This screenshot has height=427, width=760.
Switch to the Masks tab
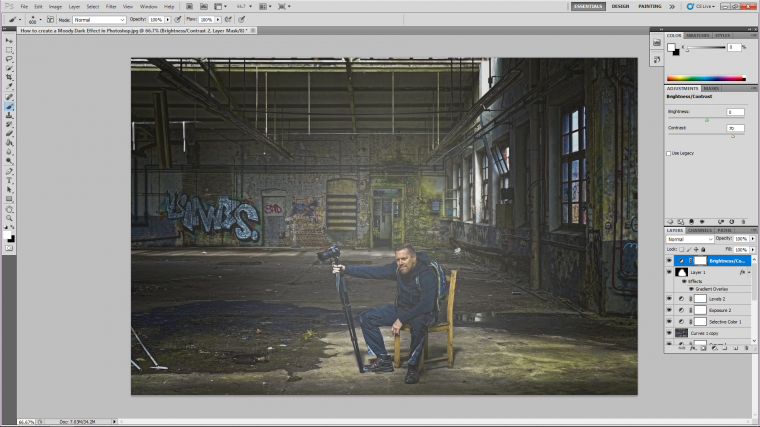(711, 88)
